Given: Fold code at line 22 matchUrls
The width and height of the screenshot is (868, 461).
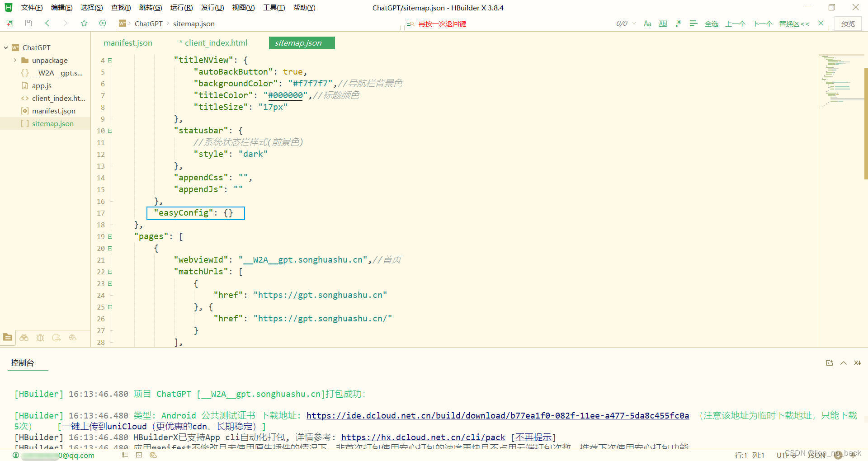Looking at the screenshot, I should point(110,272).
